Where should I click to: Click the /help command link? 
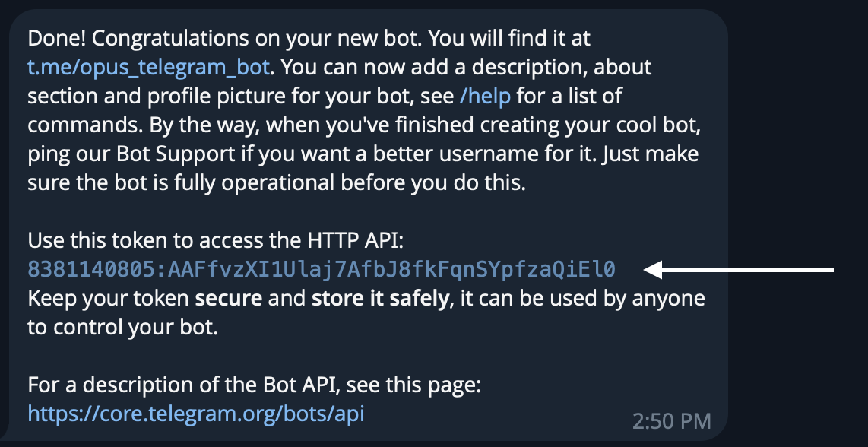[485, 97]
